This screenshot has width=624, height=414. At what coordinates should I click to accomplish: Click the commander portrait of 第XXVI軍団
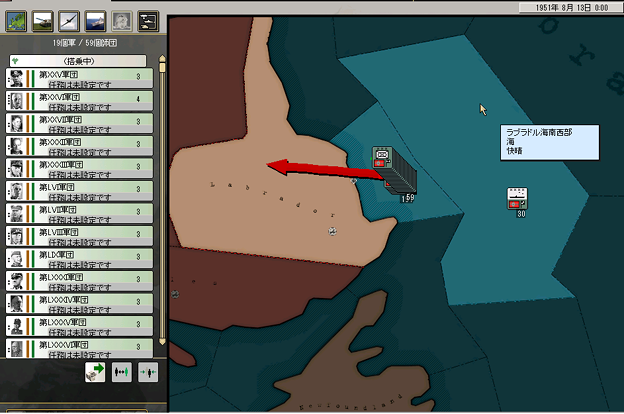coord(16,101)
